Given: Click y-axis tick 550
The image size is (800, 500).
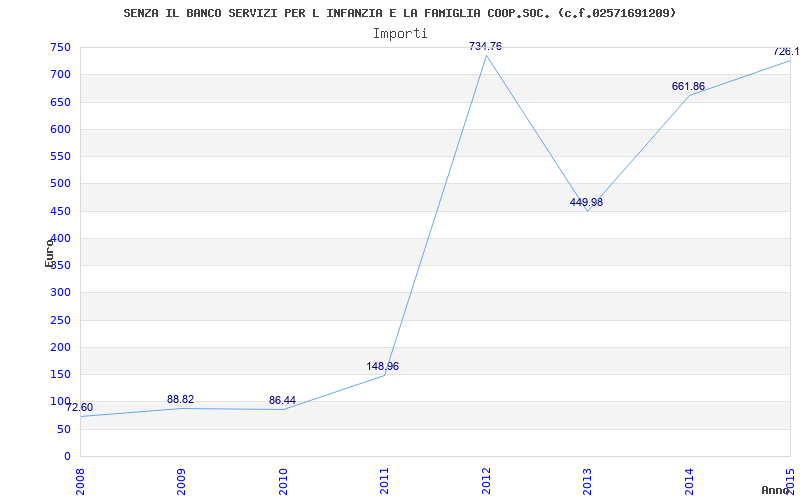Looking at the screenshot, I should coord(60,157).
